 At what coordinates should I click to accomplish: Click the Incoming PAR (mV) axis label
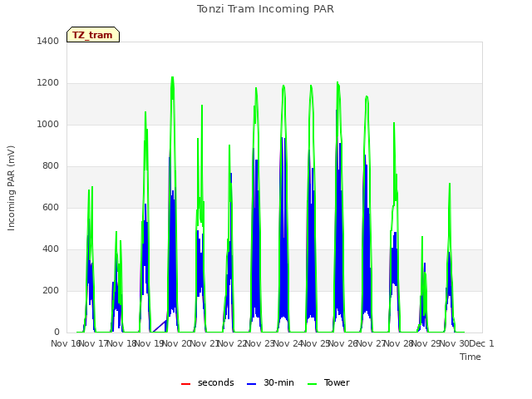[x=11, y=189]
